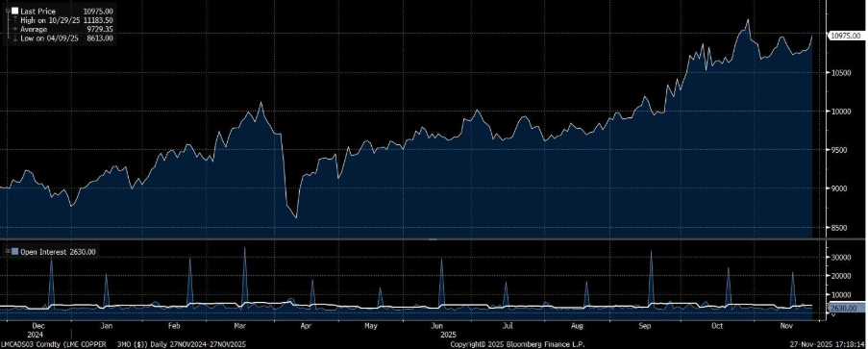Select the Low marker icon in legend
The height and width of the screenshot is (349, 868).
(15, 38)
